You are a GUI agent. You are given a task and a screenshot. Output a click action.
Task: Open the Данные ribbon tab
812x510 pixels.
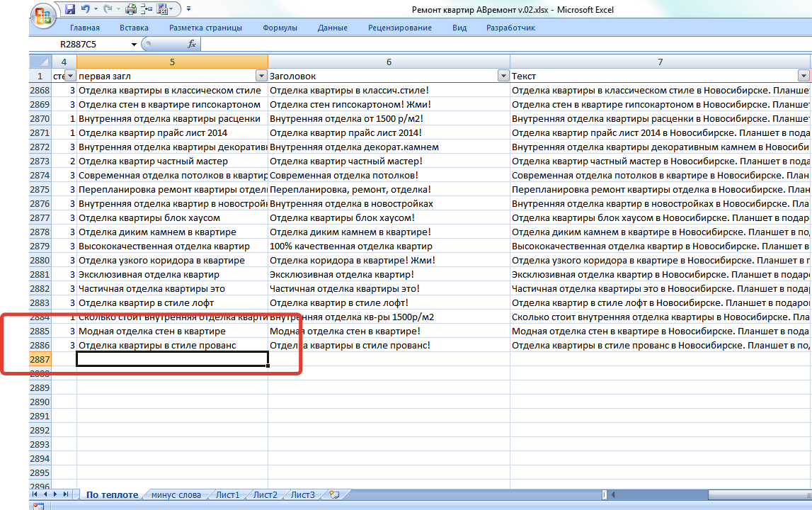[333, 28]
